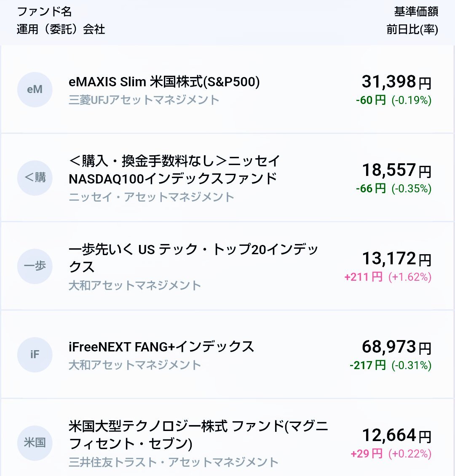Viewport: 455px width, 476px height.
Task: Select the 一歩 circular fund icon
Action: pos(35,266)
